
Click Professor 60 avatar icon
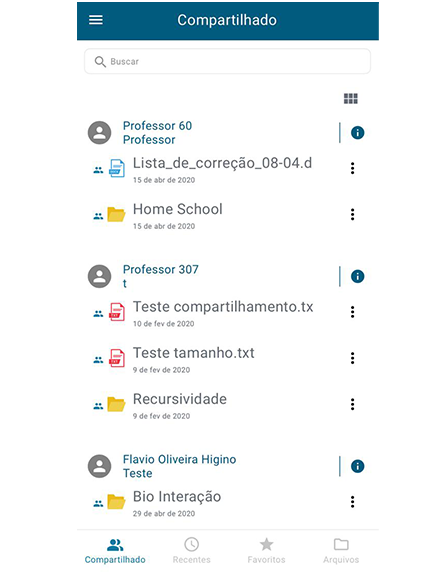coord(99,132)
